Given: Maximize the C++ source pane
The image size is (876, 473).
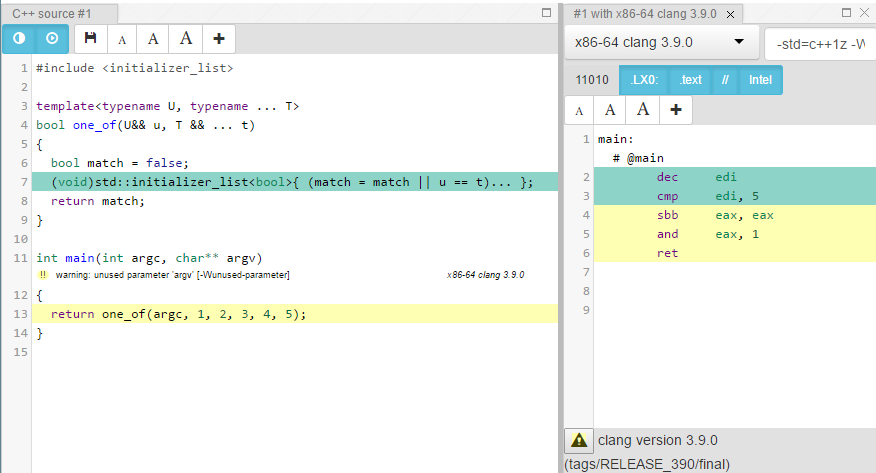Looking at the screenshot, I should click(546, 13).
